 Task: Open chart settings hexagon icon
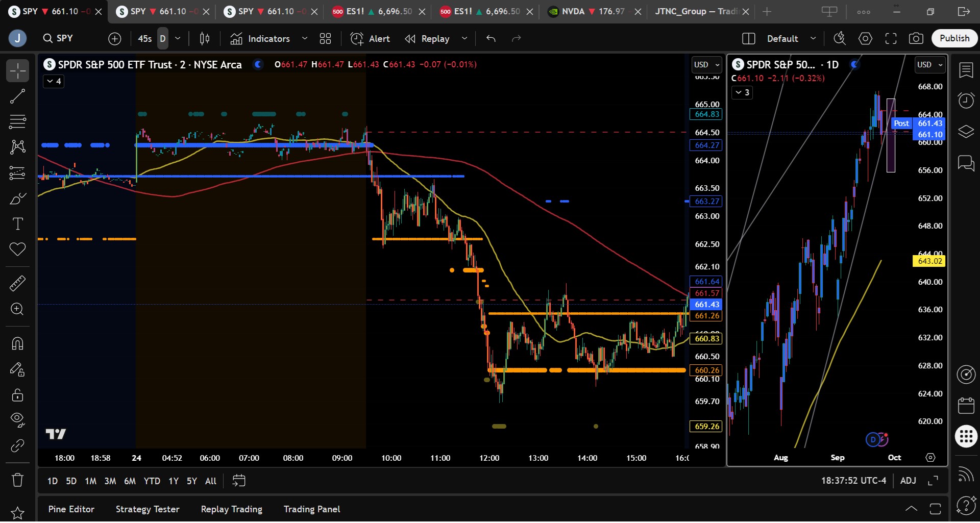tap(865, 39)
